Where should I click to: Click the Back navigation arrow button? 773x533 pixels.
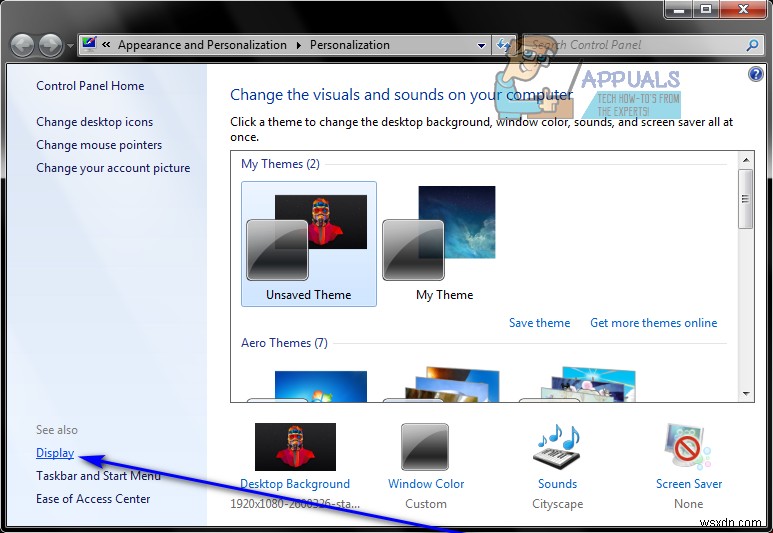22,46
